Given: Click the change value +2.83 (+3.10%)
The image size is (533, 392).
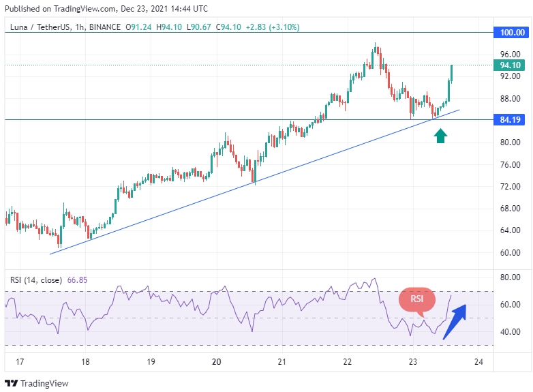Looking at the screenshot, I should (273, 27).
